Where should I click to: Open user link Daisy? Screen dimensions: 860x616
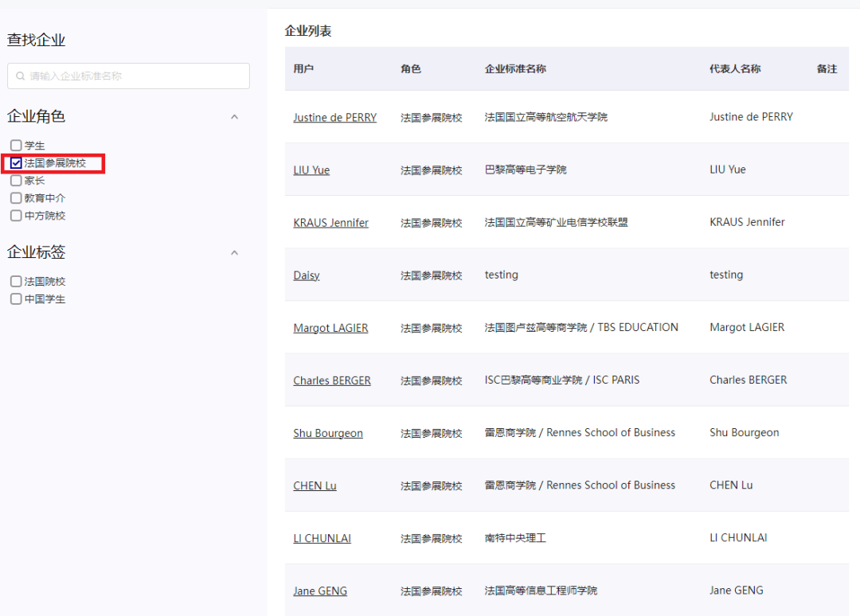pos(306,275)
